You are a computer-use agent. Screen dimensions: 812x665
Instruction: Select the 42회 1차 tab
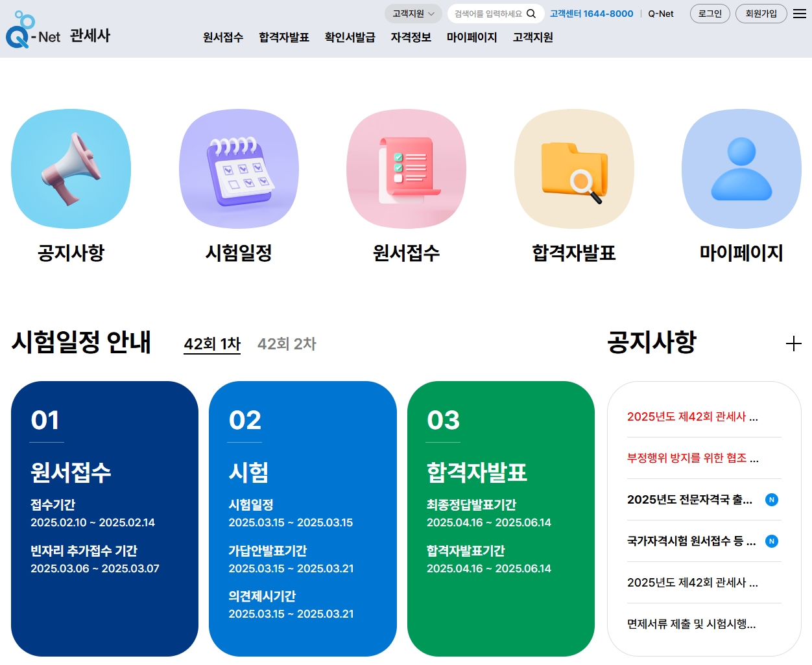[211, 344]
